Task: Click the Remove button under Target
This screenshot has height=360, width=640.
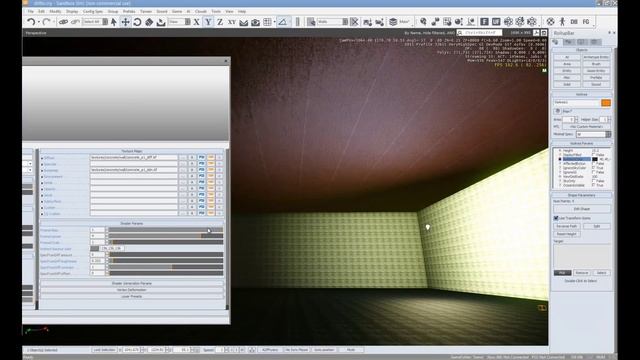Action: [582, 273]
